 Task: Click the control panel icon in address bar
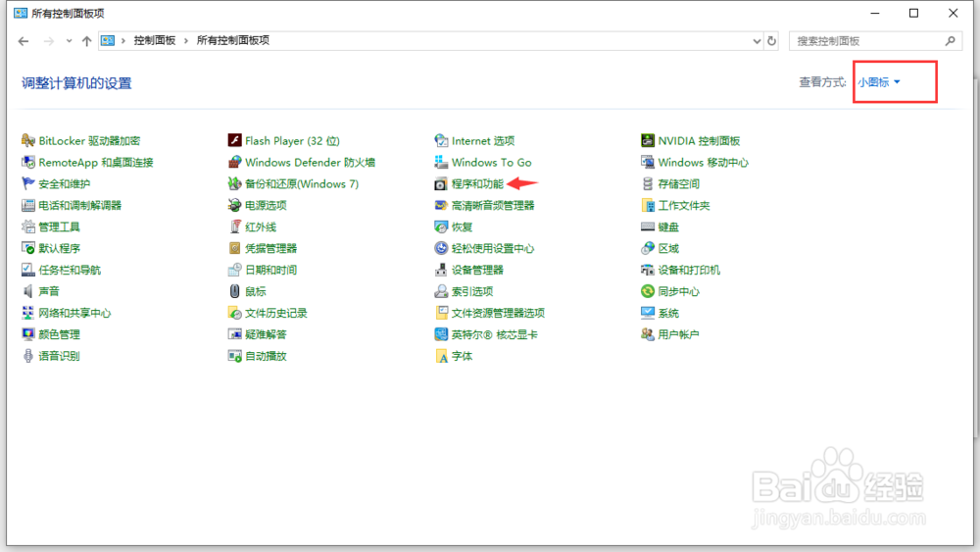point(108,40)
